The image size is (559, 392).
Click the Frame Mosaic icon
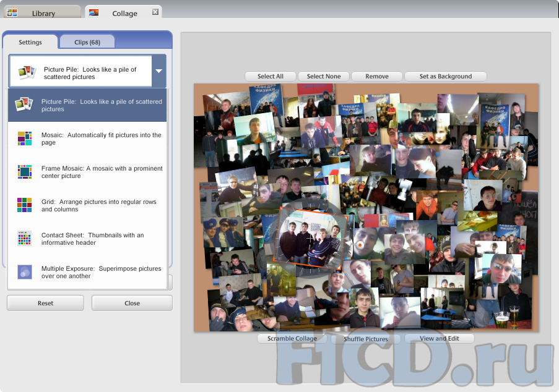pos(25,172)
